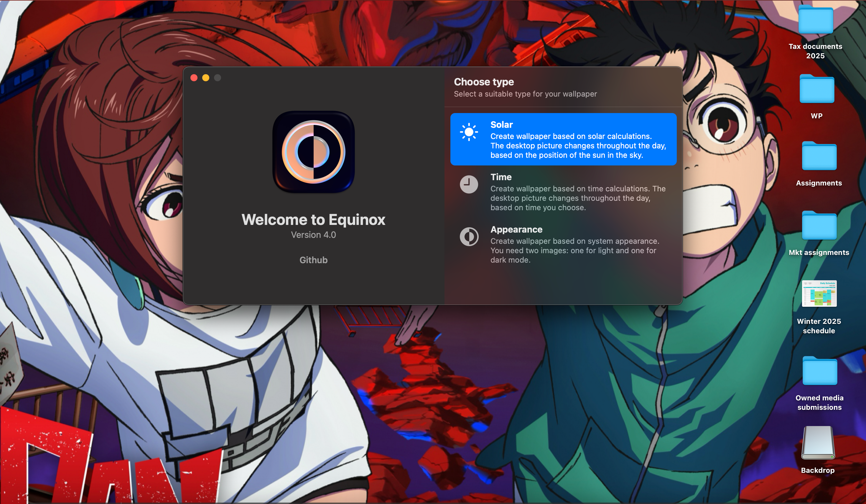Click the Appearance half-circle icon
Image resolution: width=866 pixels, height=504 pixels.
469,237
